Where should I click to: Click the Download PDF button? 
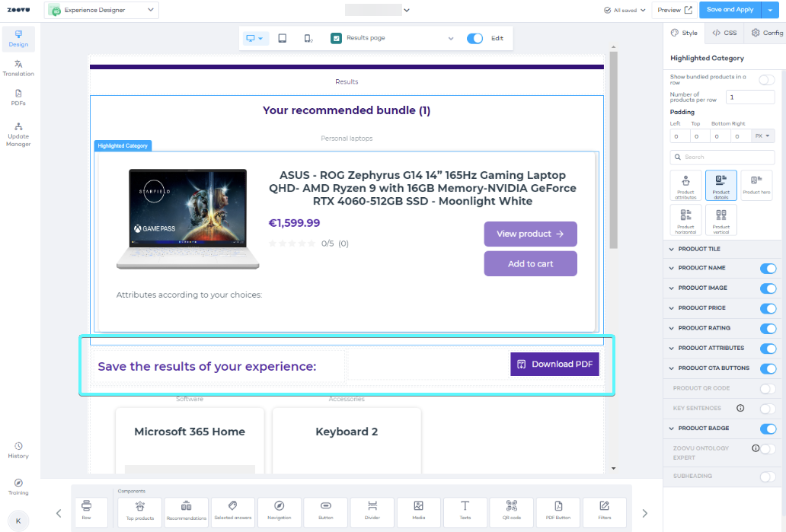[x=554, y=364]
